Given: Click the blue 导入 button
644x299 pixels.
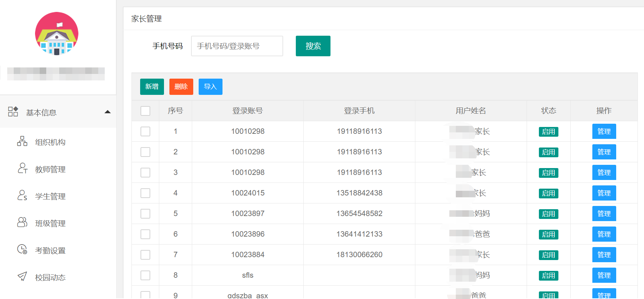Looking at the screenshot, I should [210, 87].
